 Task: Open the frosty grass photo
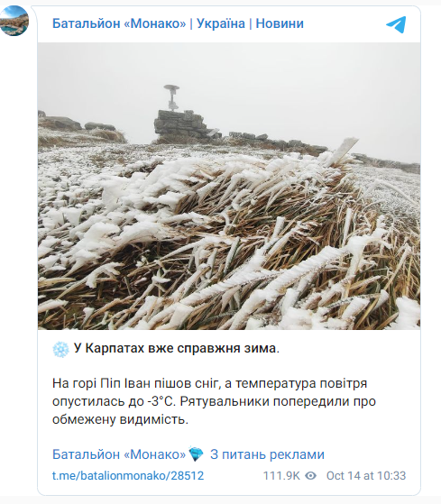[x=229, y=186]
